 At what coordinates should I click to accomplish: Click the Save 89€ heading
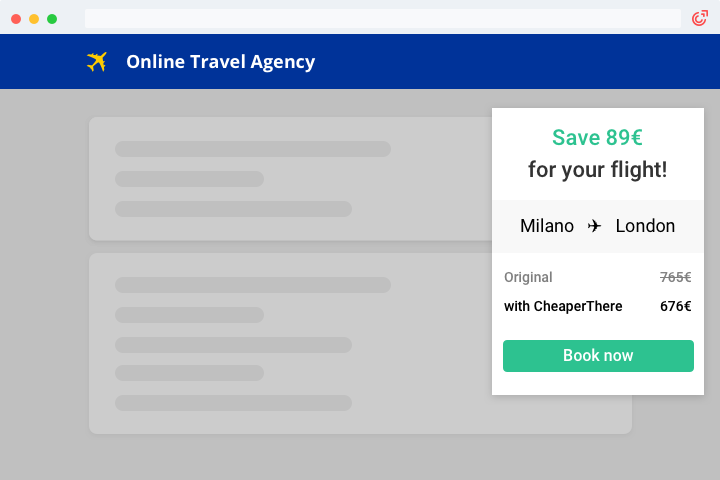[597, 138]
